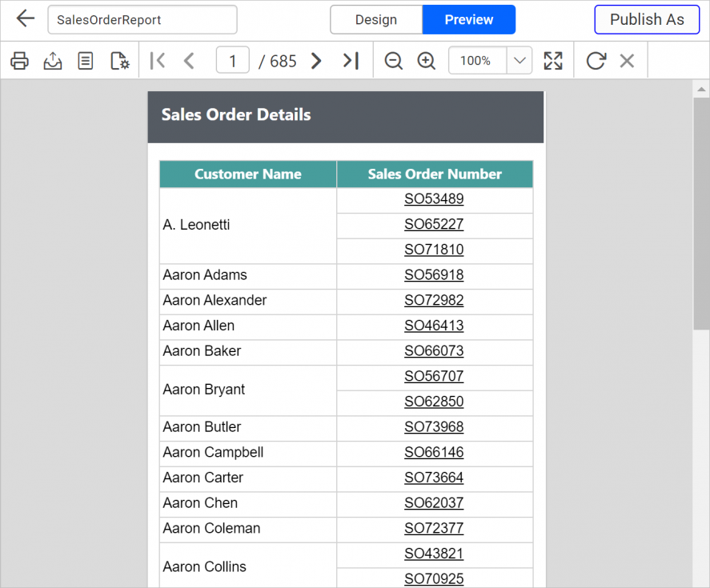Switch to the Design tab
Screen dimensions: 710x588
[376, 19]
